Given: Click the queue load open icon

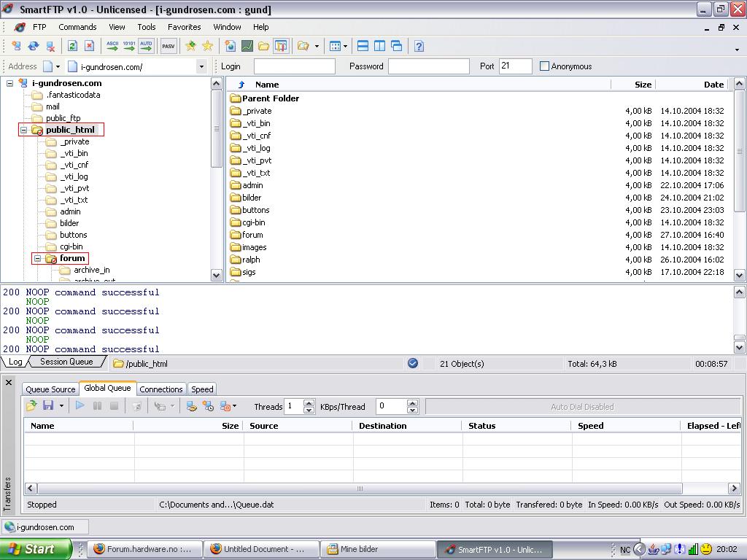Looking at the screenshot, I should [31, 406].
